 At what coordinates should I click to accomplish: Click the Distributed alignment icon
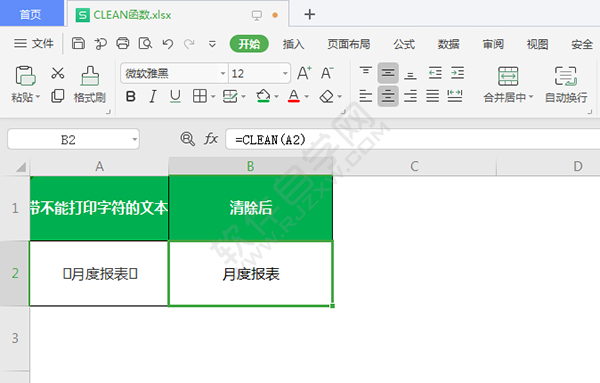click(455, 96)
